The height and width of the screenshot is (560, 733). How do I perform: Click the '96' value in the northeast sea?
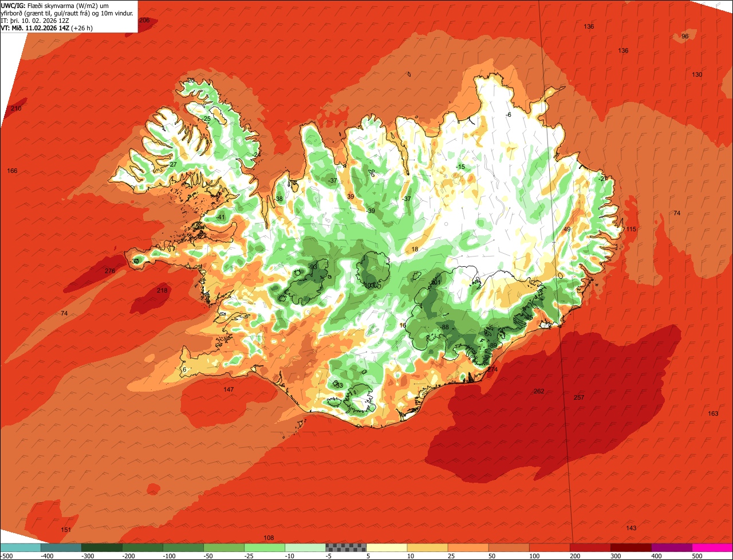pyautogui.click(x=685, y=36)
